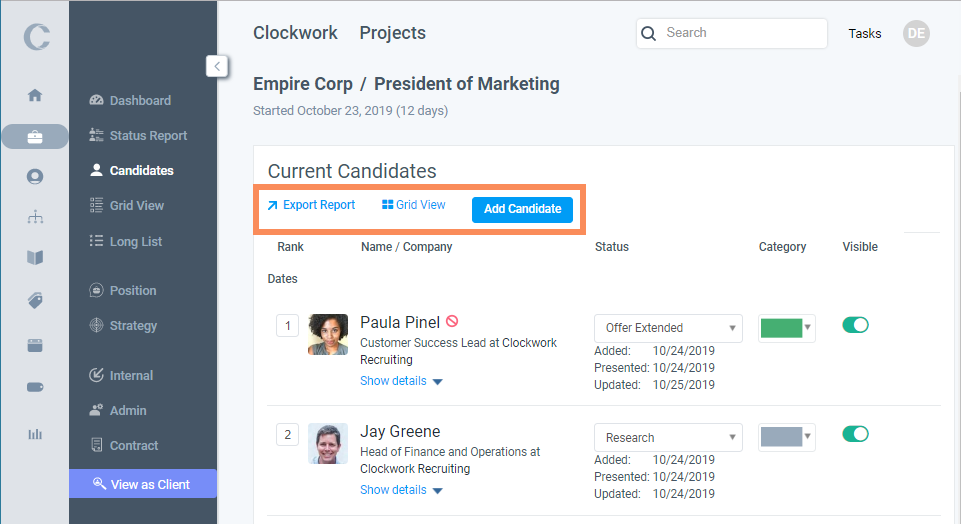The height and width of the screenshot is (524, 961).
Task: Click the home icon in left rail
Action: click(x=35, y=96)
